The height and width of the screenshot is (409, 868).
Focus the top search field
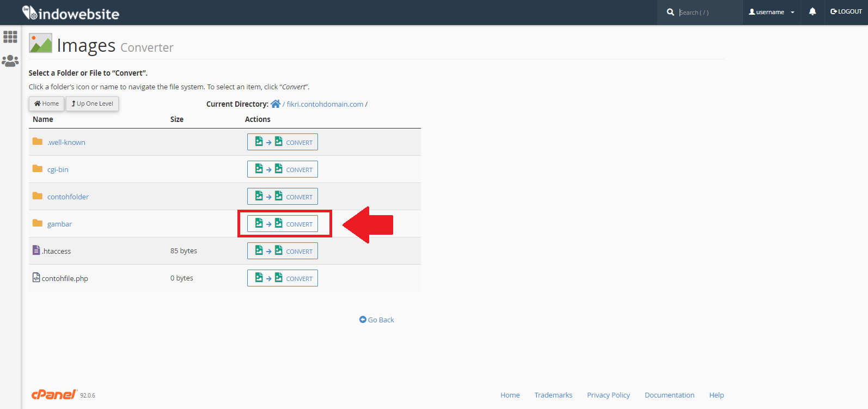(707, 13)
